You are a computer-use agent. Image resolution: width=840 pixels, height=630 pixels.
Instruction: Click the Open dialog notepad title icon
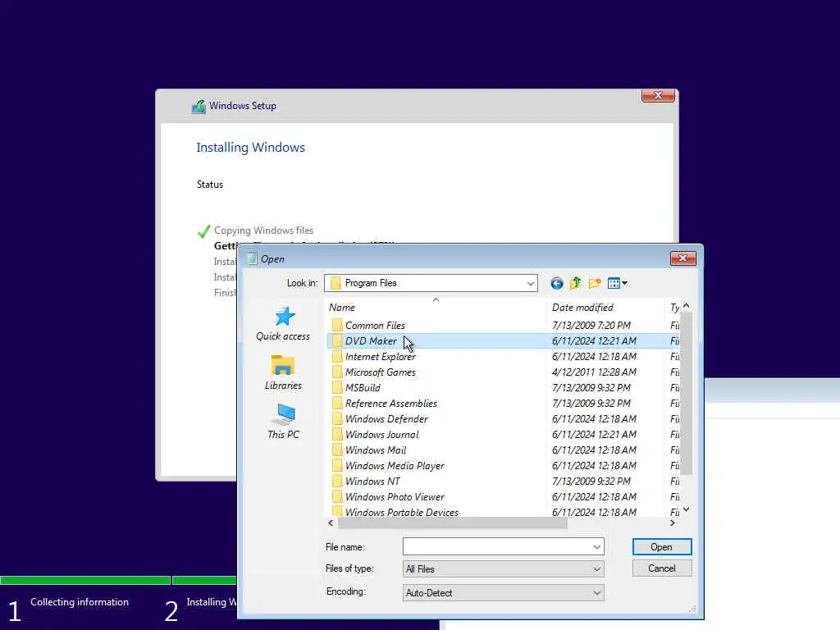click(252, 258)
